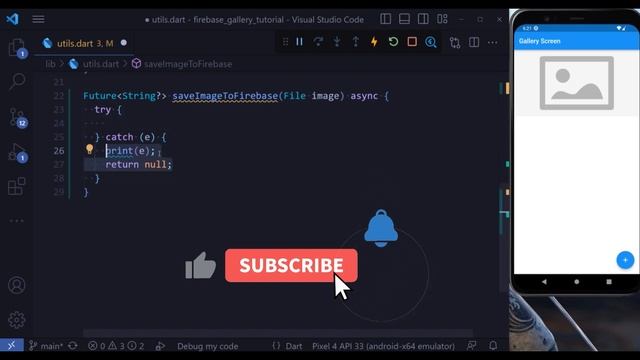Open the Search view in activity bar

point(17,81)
